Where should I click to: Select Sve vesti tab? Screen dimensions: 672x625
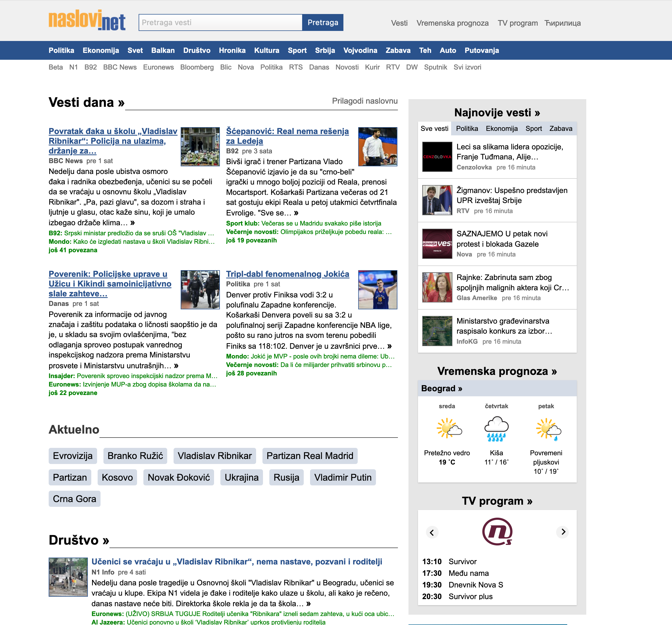(434, 128)
